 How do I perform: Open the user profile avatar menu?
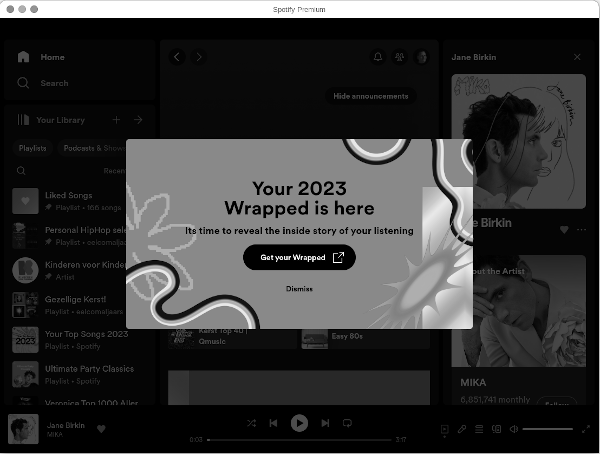pos(422,57)
